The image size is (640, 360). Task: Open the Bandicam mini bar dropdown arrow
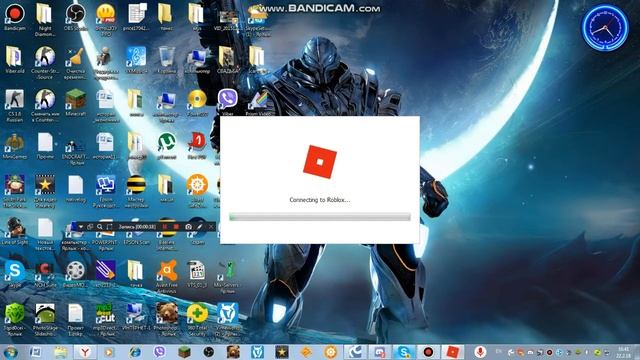(x=81, y=227)
